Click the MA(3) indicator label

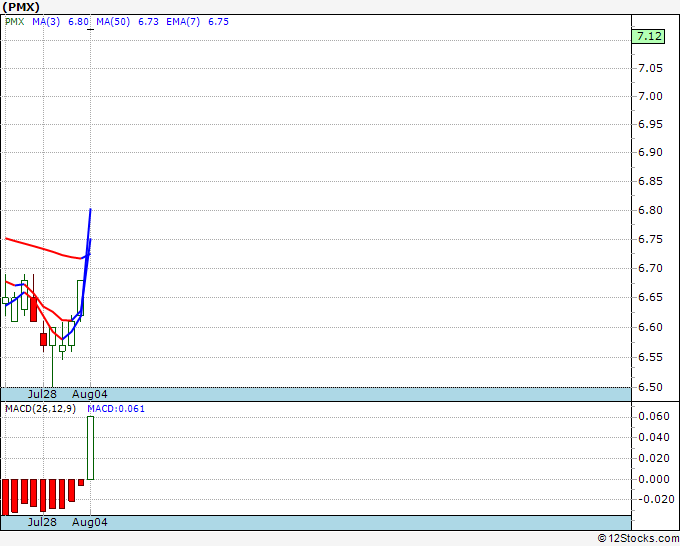pos(46,22)
